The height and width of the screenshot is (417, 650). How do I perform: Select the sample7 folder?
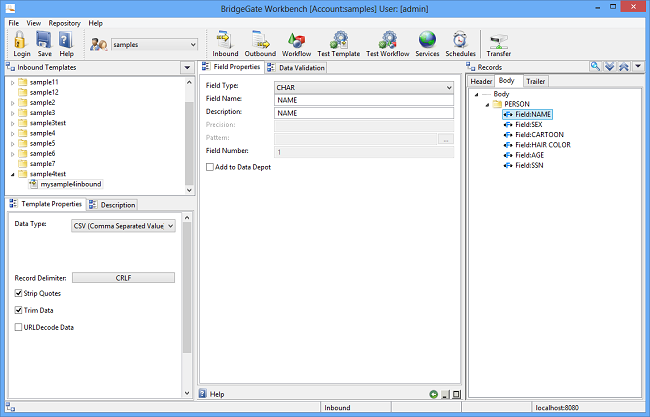point(42,164)
